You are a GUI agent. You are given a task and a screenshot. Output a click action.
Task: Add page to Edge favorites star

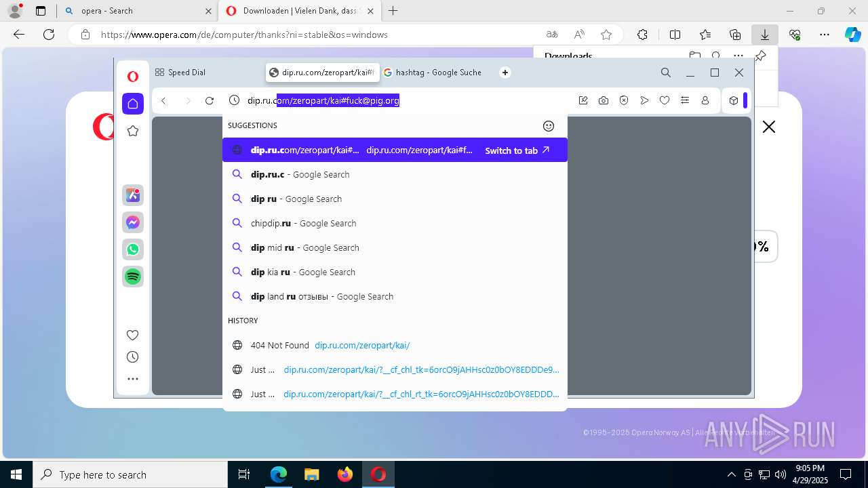pyautogui.click(x=606, y=35)
